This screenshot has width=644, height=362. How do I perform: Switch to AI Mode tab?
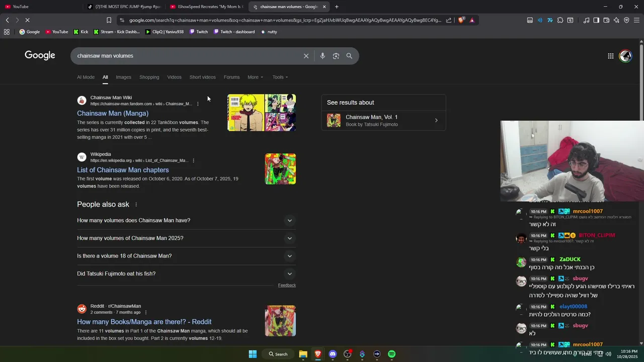click(86, 77)
